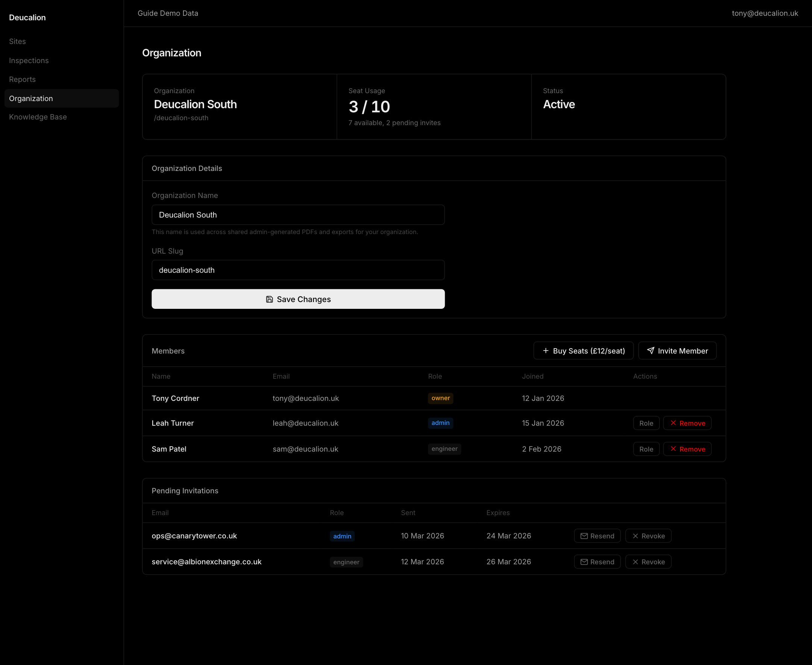Viewport: 812px width, 665px height.
Task: Open the Knowledge Base page
Action: click(x=38, y=116)
